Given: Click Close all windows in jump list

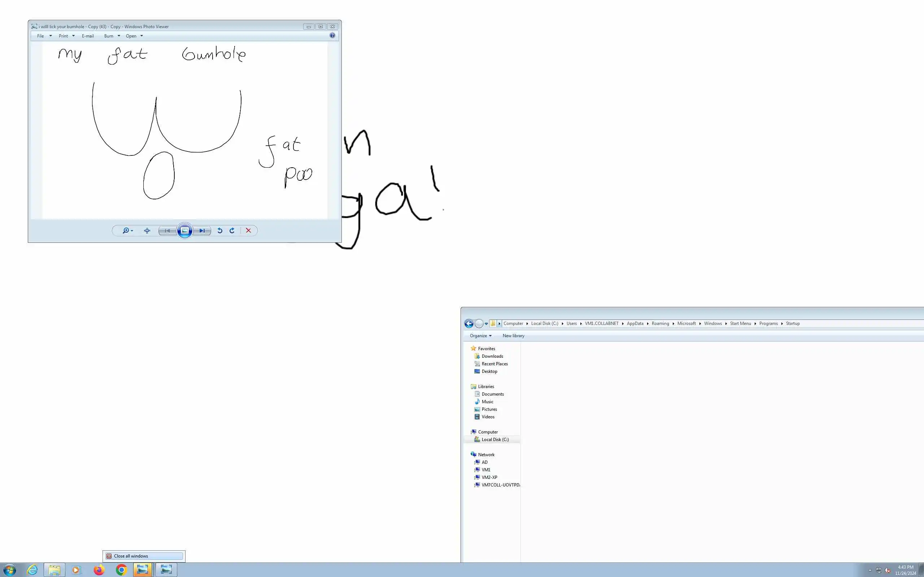Looking at the screenshot, I should 131,556.
